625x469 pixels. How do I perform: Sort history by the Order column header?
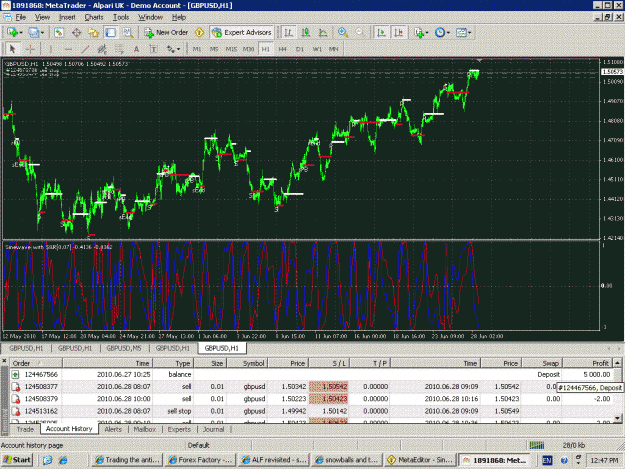coord(35,363)
